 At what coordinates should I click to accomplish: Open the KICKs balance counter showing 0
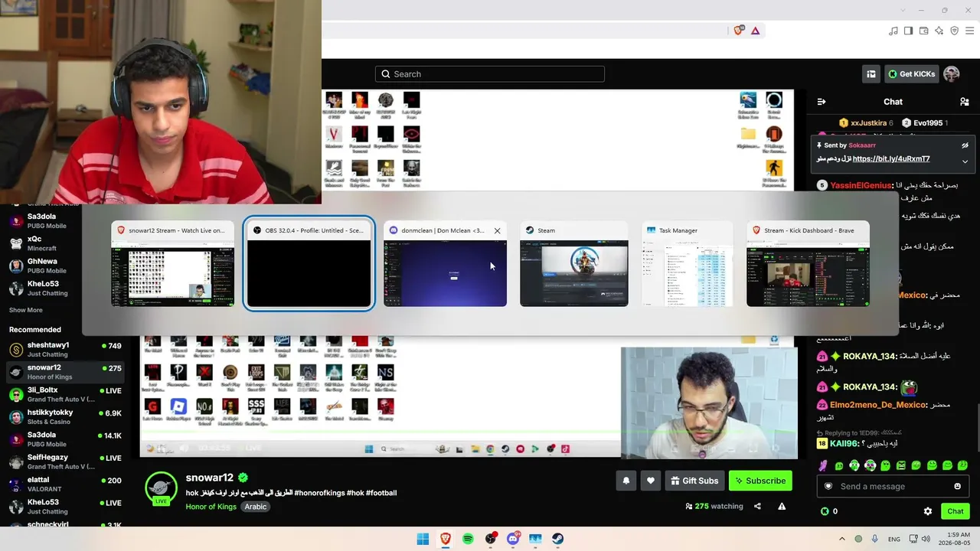(x=829, y=511)
